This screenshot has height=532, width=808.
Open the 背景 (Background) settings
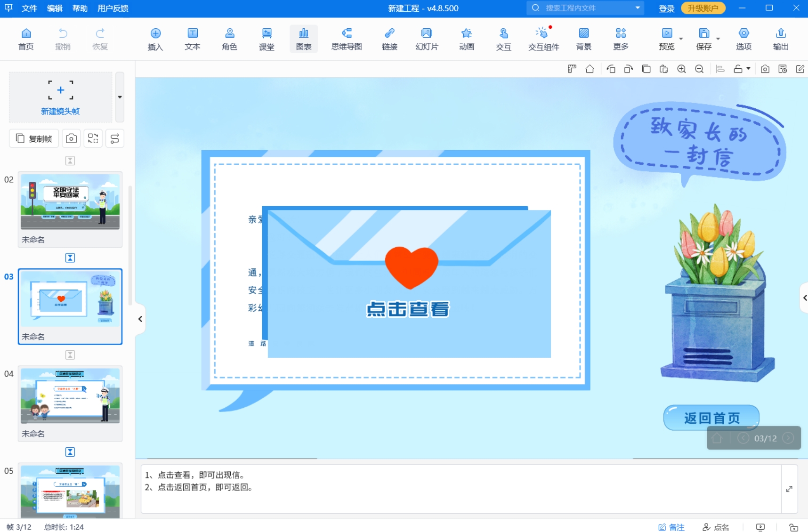coord(583,39)
